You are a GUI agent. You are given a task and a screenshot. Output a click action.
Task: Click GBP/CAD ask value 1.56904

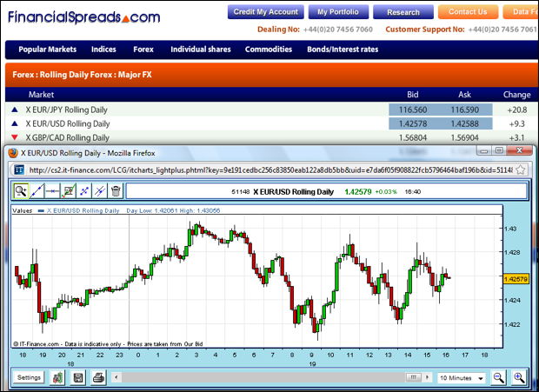pos(465,137)
